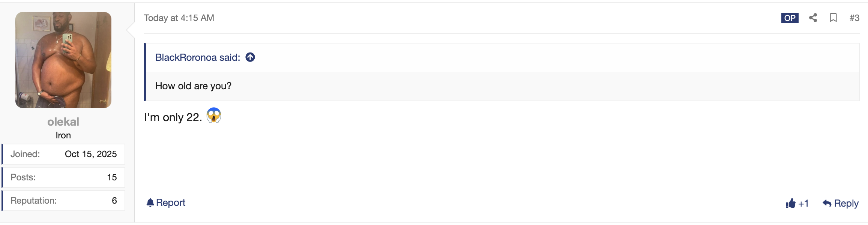Open post permalink #3

(854, 18)
